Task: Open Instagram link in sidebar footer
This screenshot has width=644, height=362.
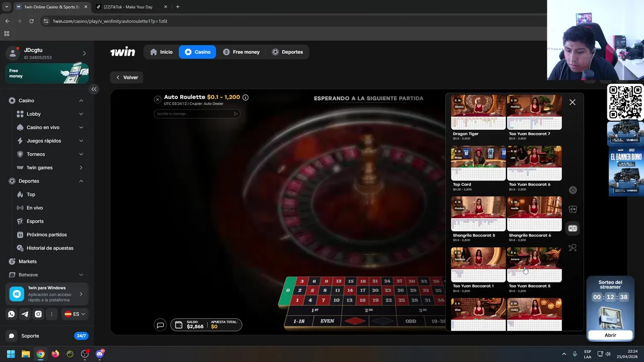Action: [x=38, y=314]
